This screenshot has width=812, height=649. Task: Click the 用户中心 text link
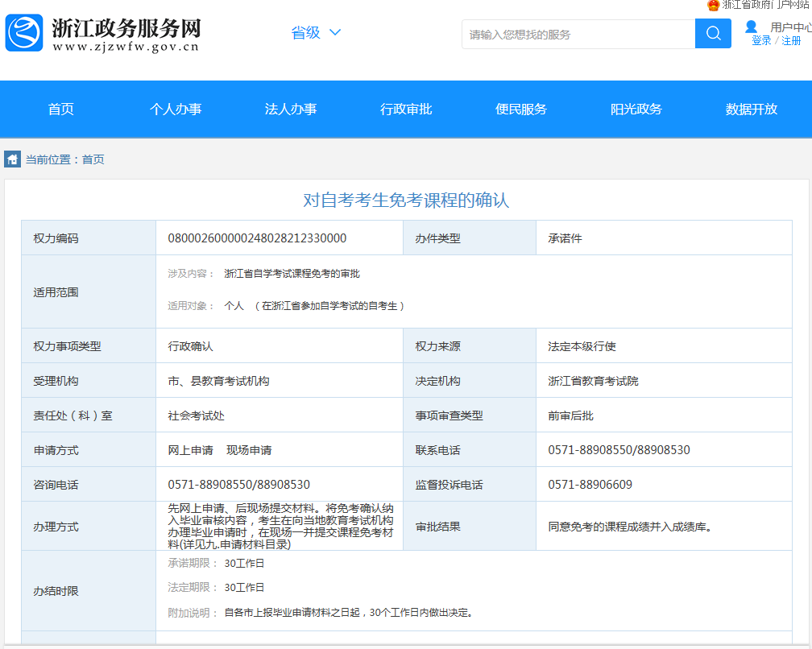pyautogui.click(x=790, y=27)
